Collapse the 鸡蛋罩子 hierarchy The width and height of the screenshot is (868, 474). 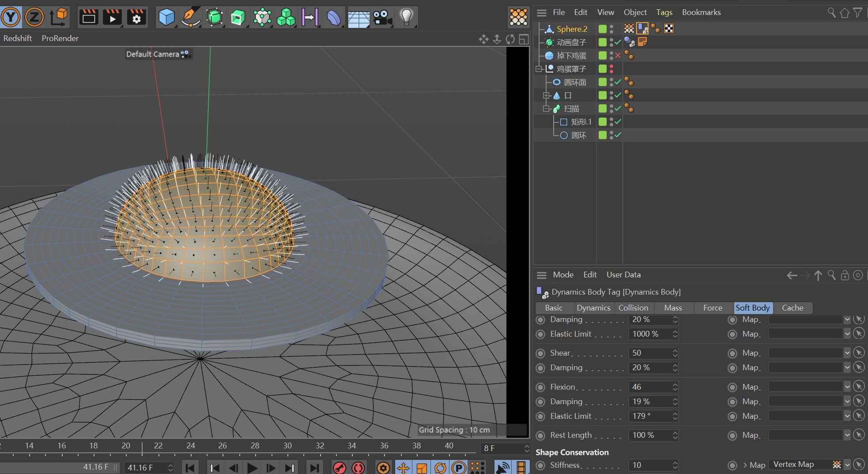coord(539,69)
